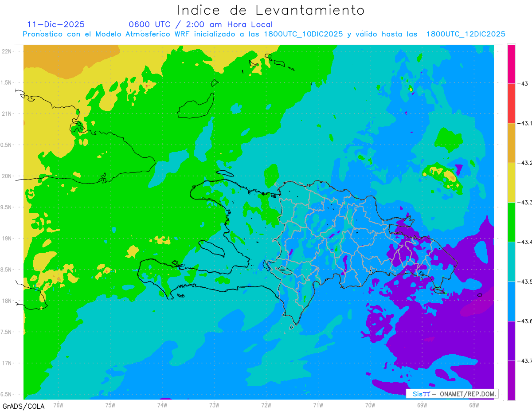This screenshot has height=411, width=532.
Task: Pick the green legend swatch above -43.4
Action: 511,222
